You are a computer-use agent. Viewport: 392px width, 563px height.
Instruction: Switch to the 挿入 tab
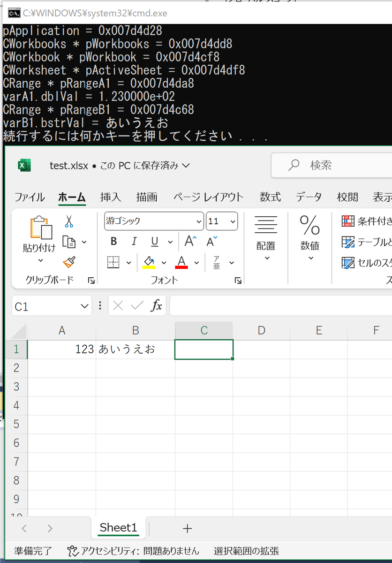[110, 197]
